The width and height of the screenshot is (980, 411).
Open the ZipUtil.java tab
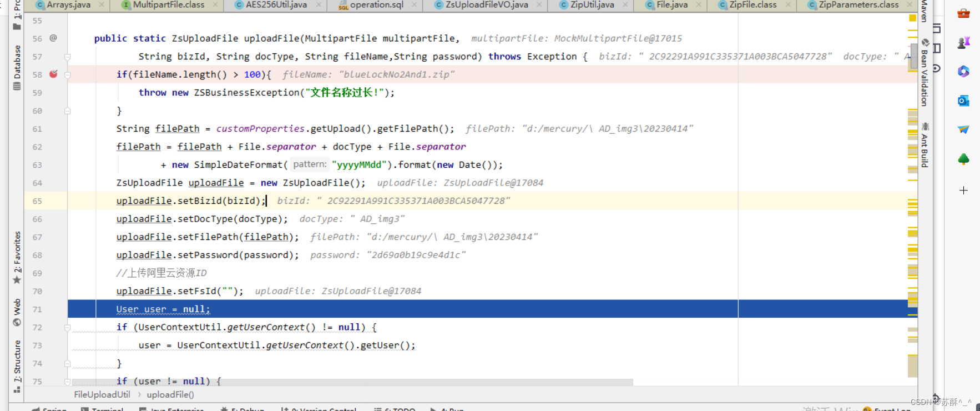[x=592, y=5]
